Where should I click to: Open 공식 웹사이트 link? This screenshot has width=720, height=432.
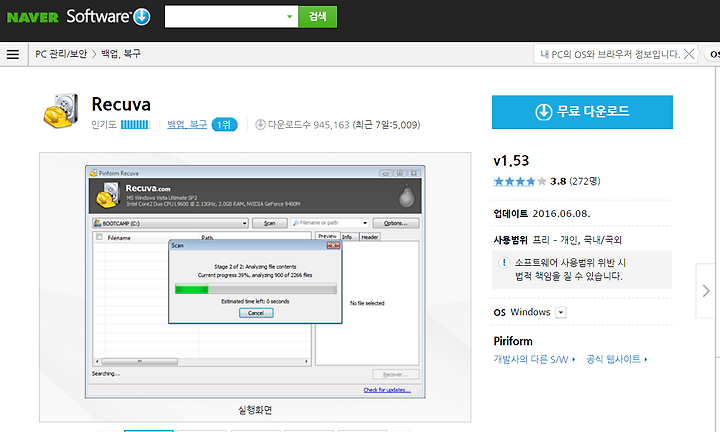[x=617, y=359]
